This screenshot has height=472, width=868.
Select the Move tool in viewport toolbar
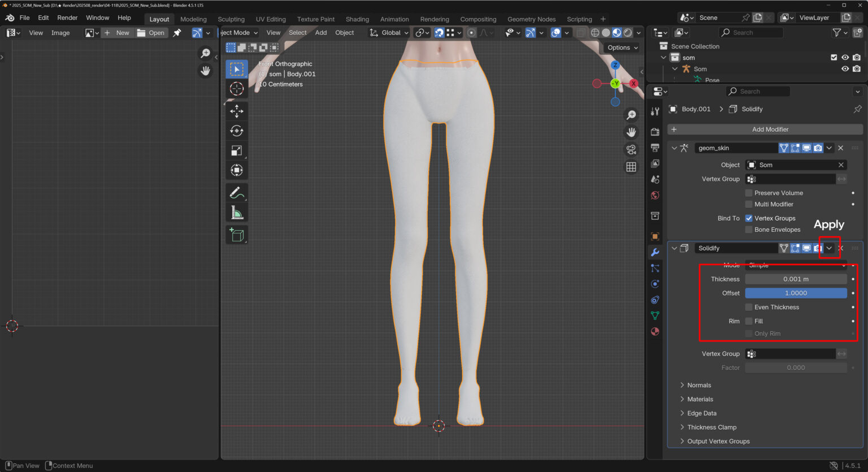pos(236,111)
